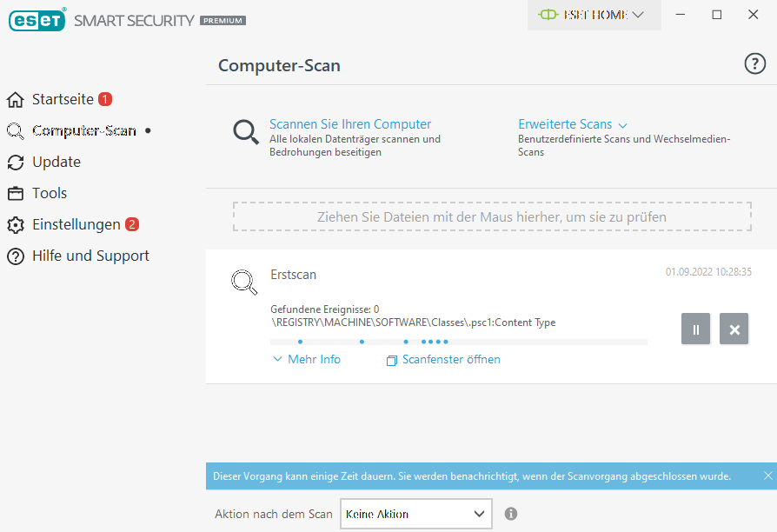Dismiss the blue notification banner
777x532 pixels.
click(767, 476)
